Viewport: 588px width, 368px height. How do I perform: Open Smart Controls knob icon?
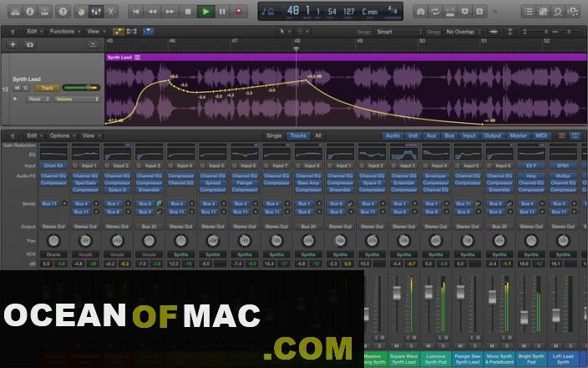[x=81, y=12]
